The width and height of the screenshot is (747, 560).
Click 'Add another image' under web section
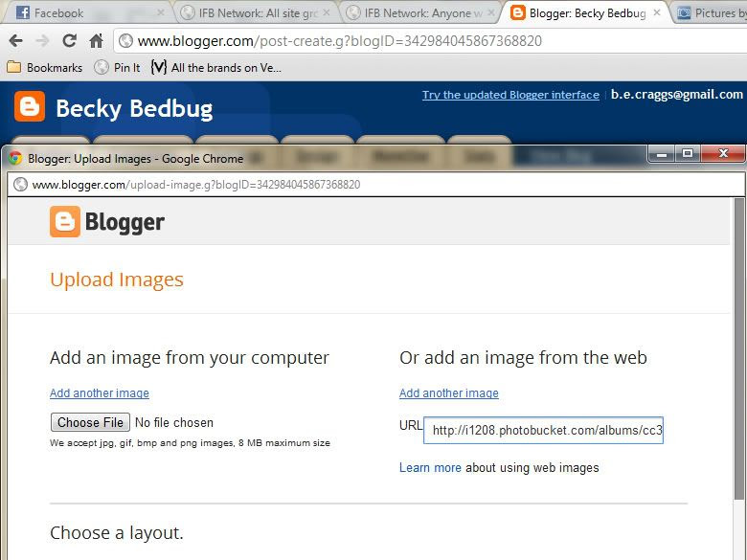pyautogui.click(x=449, y=392)
